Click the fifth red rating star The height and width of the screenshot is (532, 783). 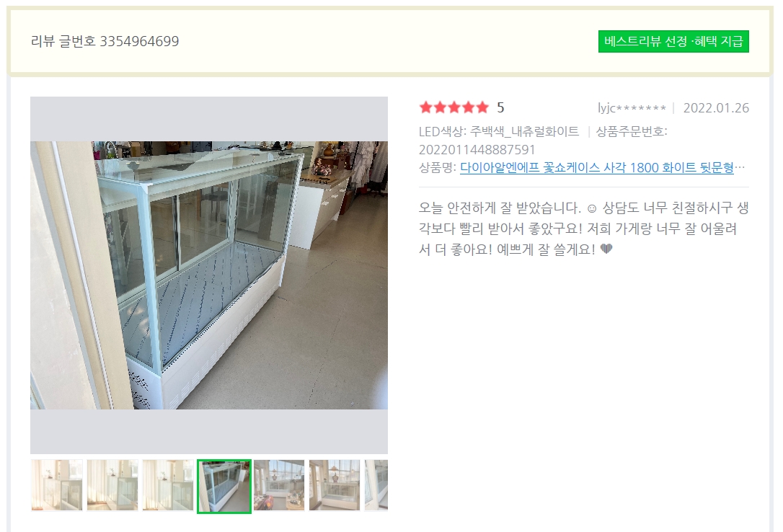pos(482,107)
